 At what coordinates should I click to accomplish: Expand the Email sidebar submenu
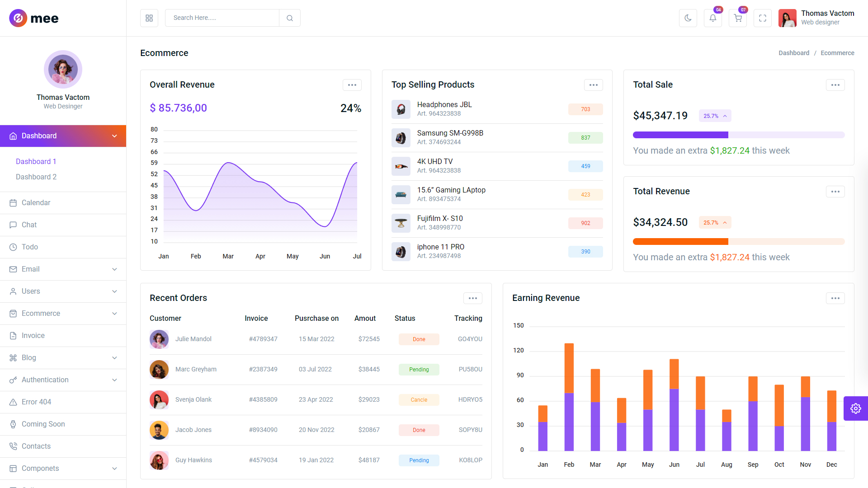pos(114,269)
